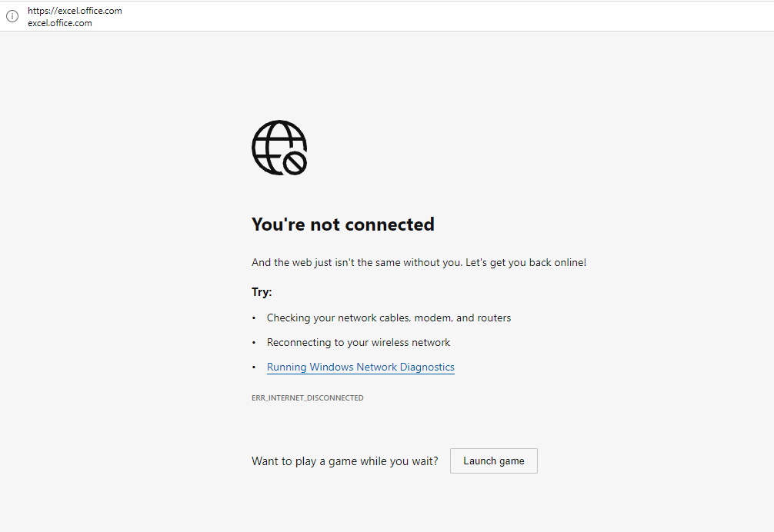Open Running Windows Network Diagnostics
The height and width of the screenshot is (532, 774).
[x=360, y=367]
